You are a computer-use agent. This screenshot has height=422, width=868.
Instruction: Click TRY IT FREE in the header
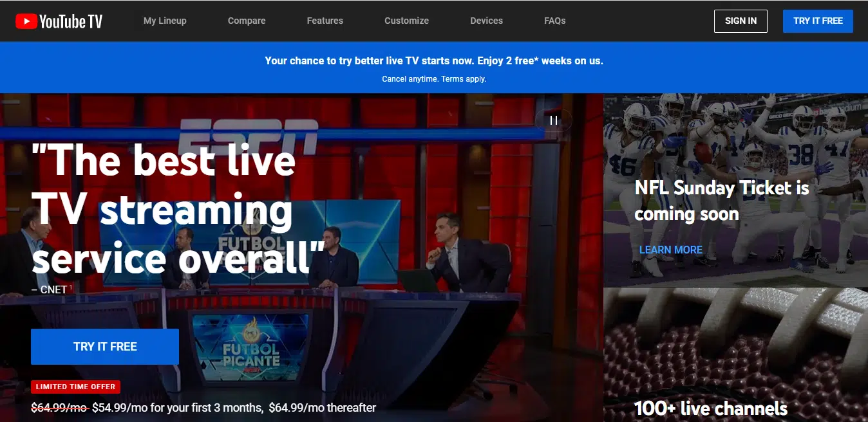coord(818,21)
